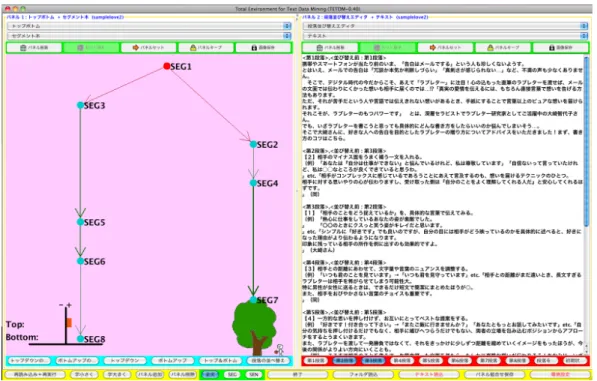597x381 pixels.
Task: Click the パネル削除 button in yellow bar
Action: pyautogui.click(x=182, y=375)
